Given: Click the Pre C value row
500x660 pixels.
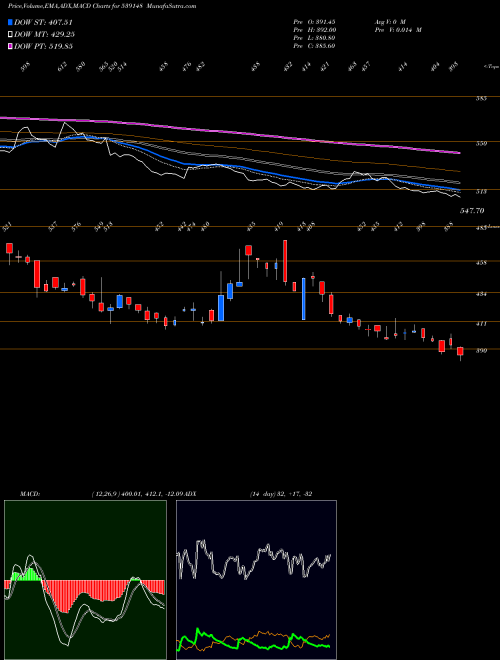Looking at the screenshot, I should pyautogui.click(x=314, y=46).
